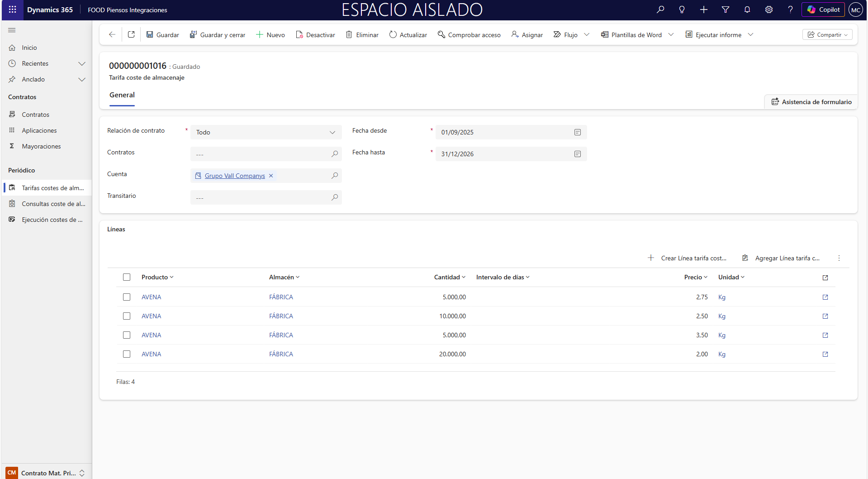
Task: Click the Eliminar trash icon
Action: 349,35
